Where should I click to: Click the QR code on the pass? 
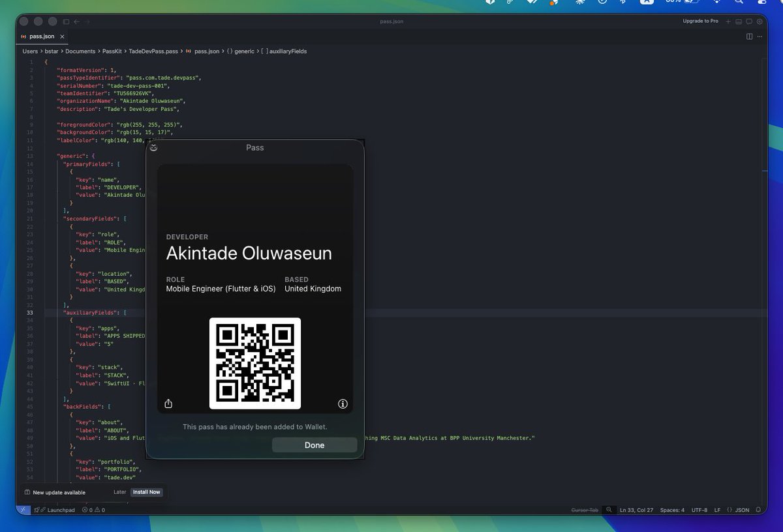pos(255,363)
